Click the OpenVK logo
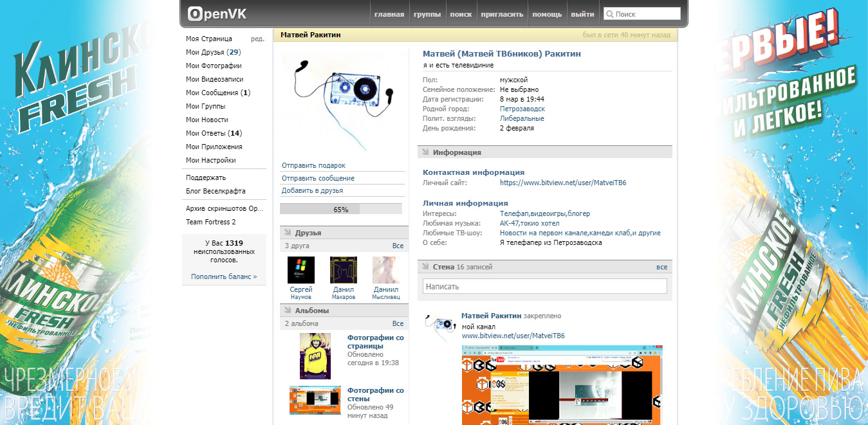 coord(216,14)
